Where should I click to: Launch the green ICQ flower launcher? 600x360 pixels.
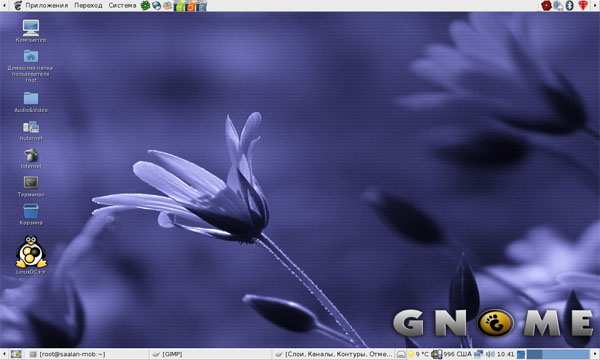145,5
